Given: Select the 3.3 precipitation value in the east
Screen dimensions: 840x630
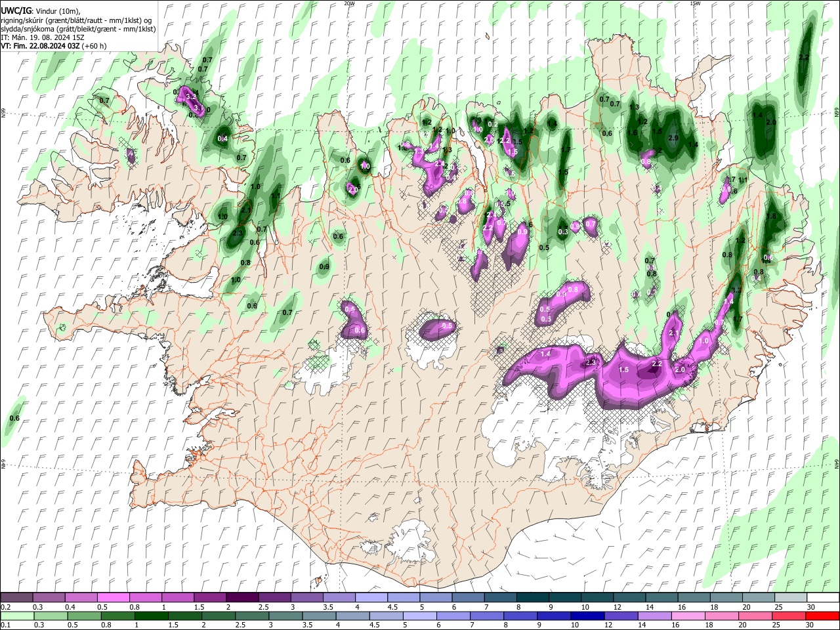Looking at the screenshot, I should (736, 290).
